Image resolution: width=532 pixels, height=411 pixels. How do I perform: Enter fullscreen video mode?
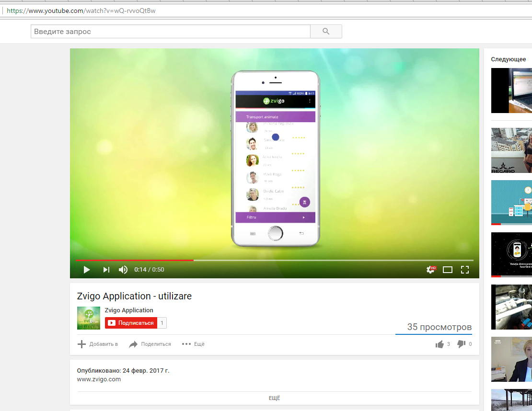pyautogui.click(x=465, y=270)
